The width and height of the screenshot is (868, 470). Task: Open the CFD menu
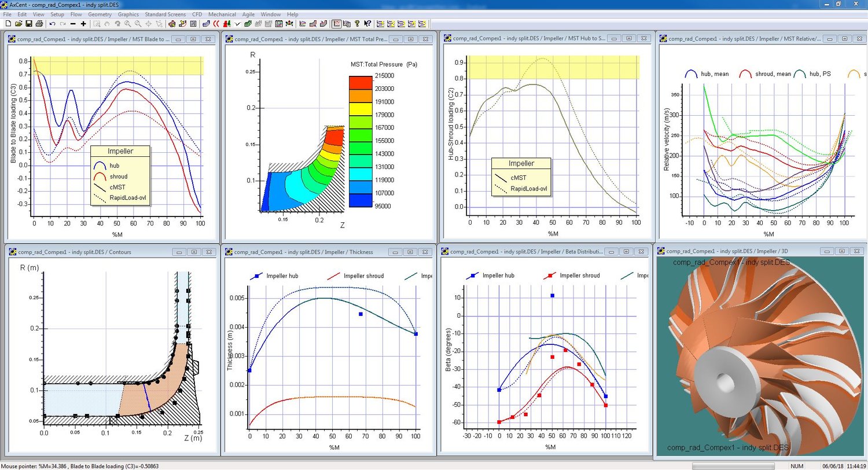[197, 14]
